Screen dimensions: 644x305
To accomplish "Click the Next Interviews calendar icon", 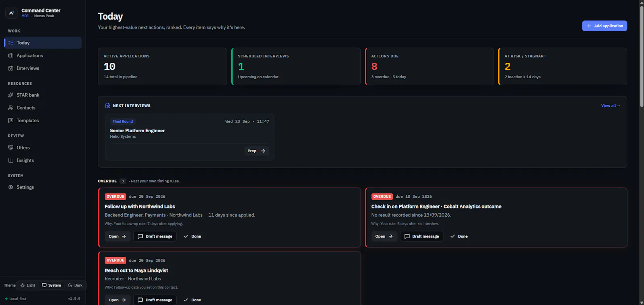I will pyautogui.click(x=108, y=106).
